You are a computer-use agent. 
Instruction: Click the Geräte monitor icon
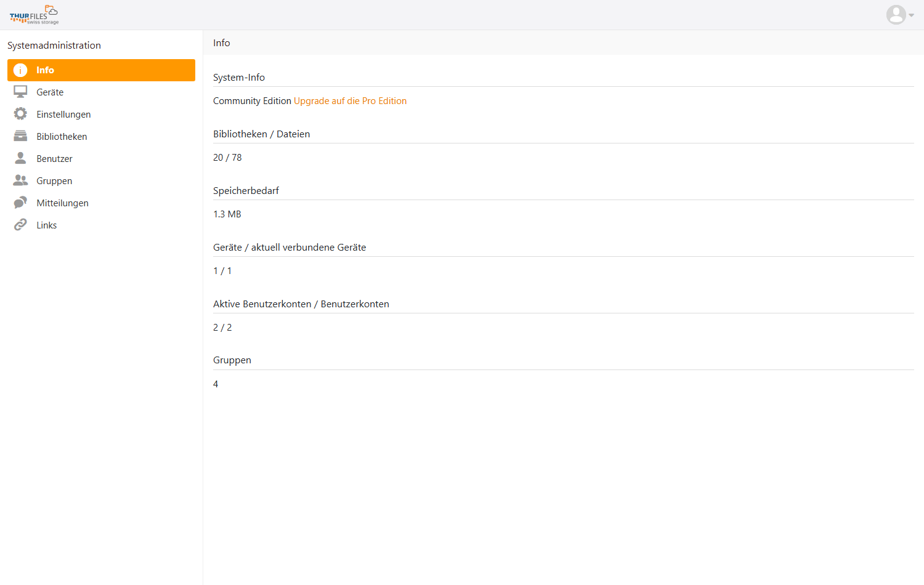click(x=20, y=92)
